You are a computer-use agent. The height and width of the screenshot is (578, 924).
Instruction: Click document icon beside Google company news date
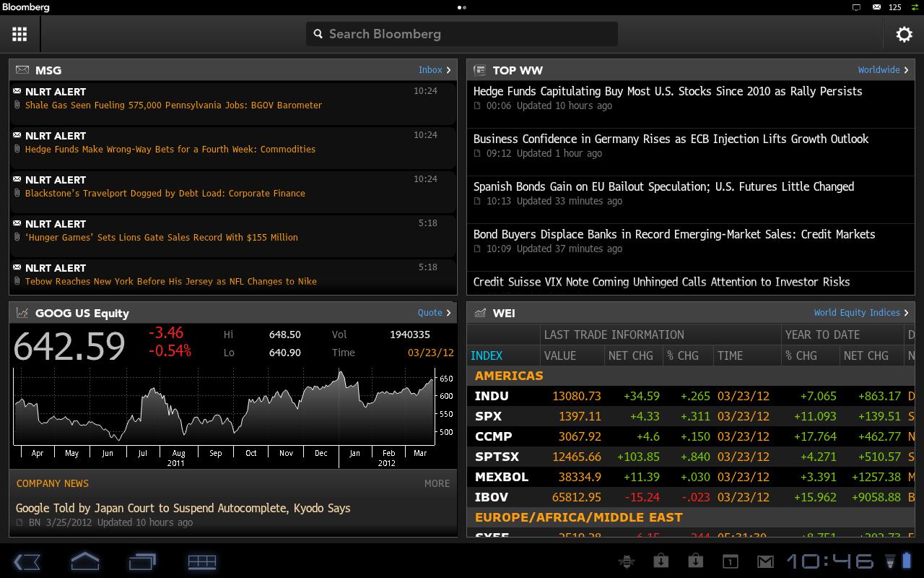point(19,522)
